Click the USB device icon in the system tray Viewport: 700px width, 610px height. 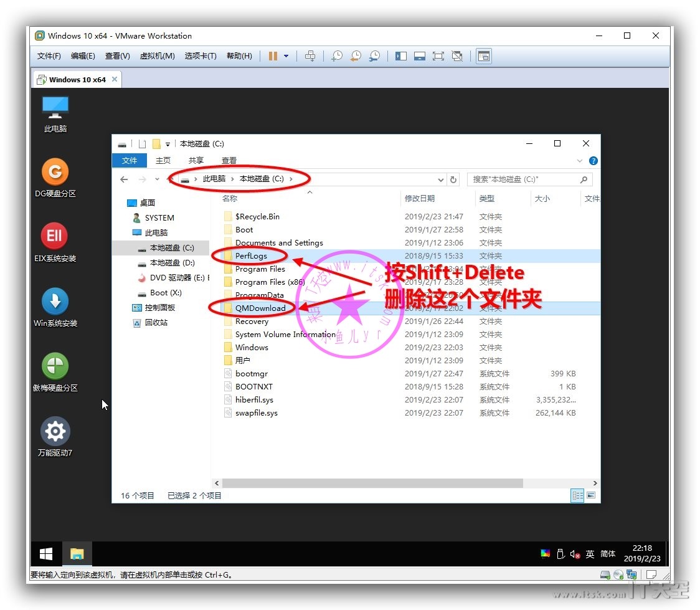tap(560, 554)
